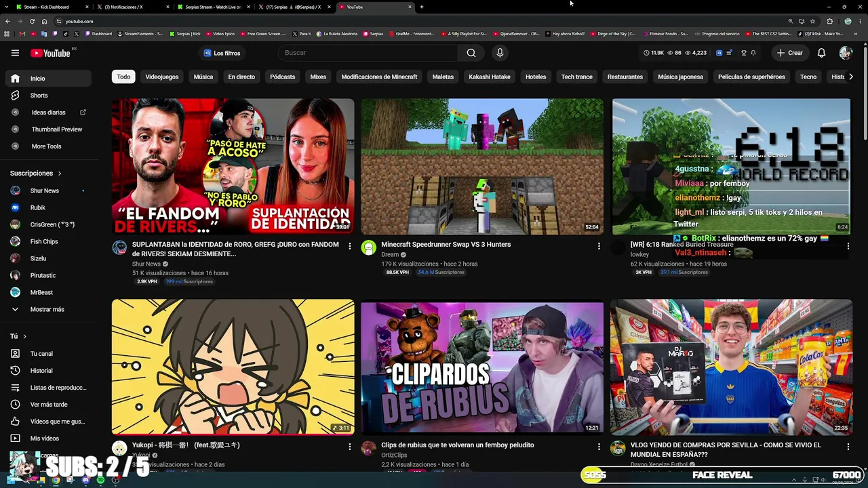Open the account avatar menu
This screenshot has height=488, width=868.
pos(845,53)
